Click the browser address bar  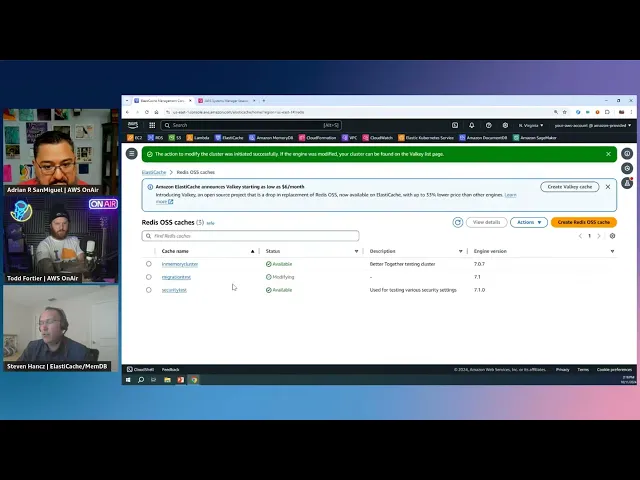[x=359, y=112]
